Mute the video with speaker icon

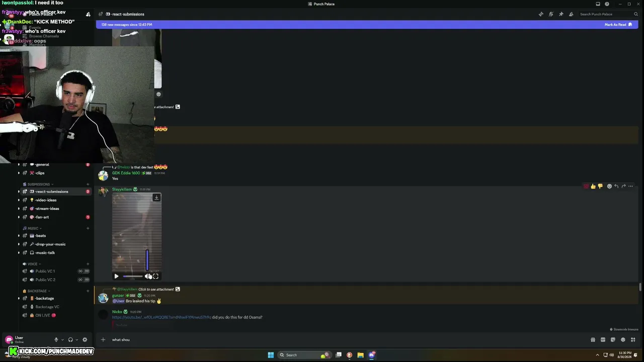(x=147, y=276)
